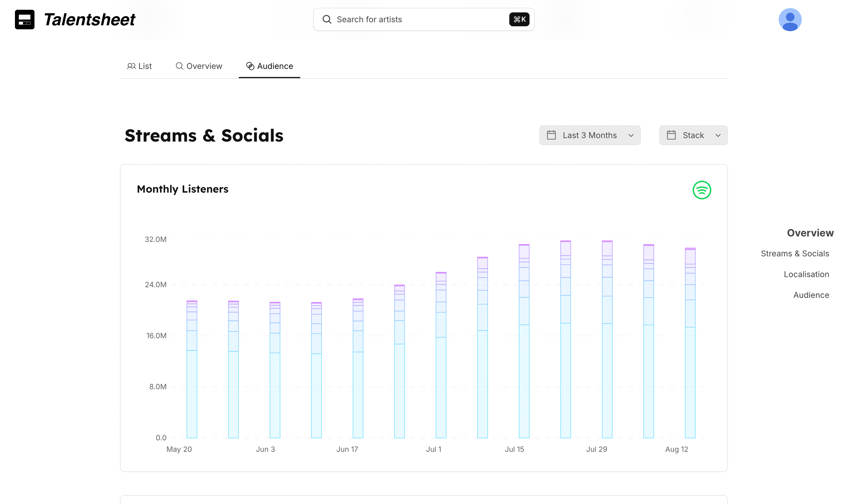Click the Monthly Listeners chart title
The width and height of the screenshot is (845, 504).
click(x=183, y=189)
